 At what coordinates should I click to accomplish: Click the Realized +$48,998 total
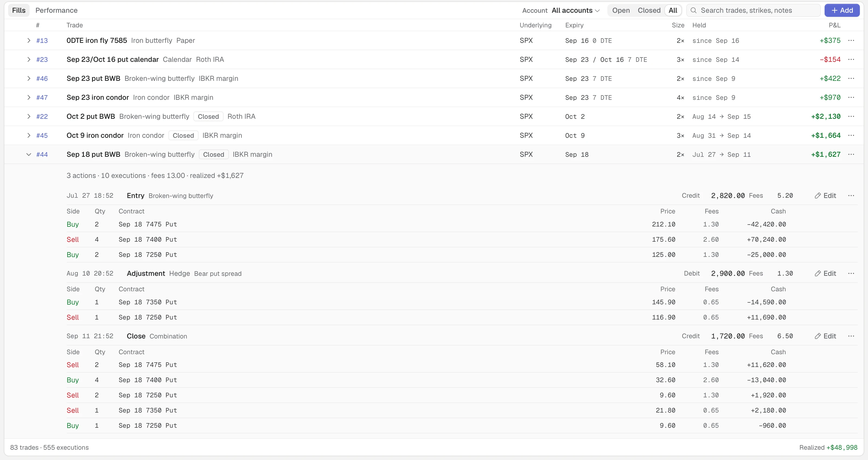pyautogui.click(x=828, y=447)
